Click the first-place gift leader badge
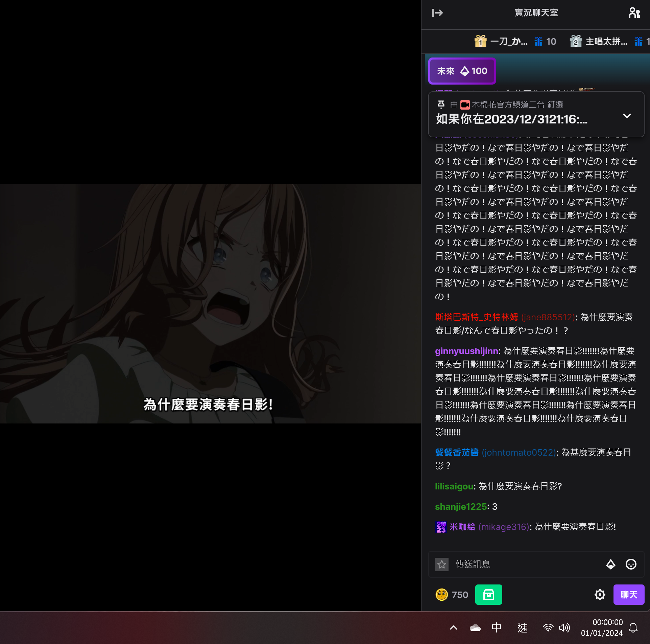Viewport: 650px width, 644px height. (x=480, y=41)
